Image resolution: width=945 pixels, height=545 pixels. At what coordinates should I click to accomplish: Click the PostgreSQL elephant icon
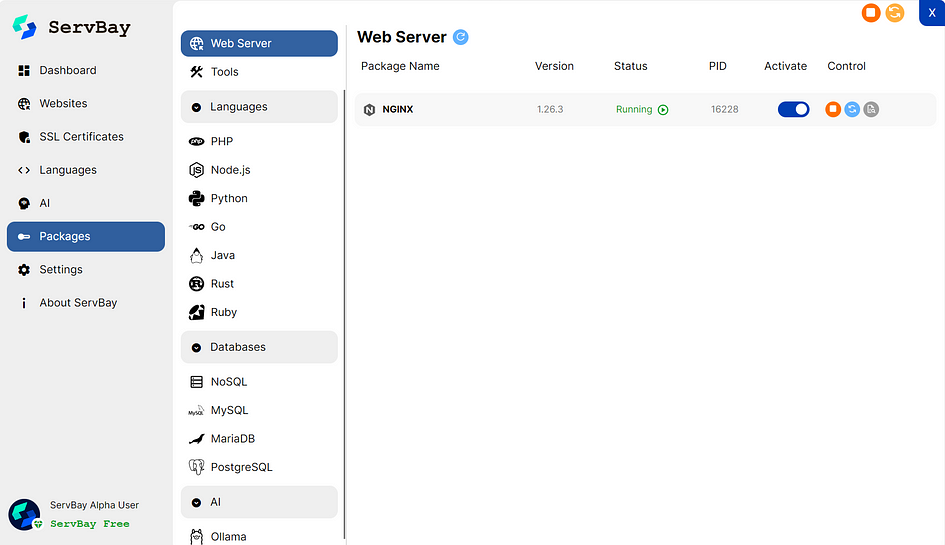pos(196,467)
